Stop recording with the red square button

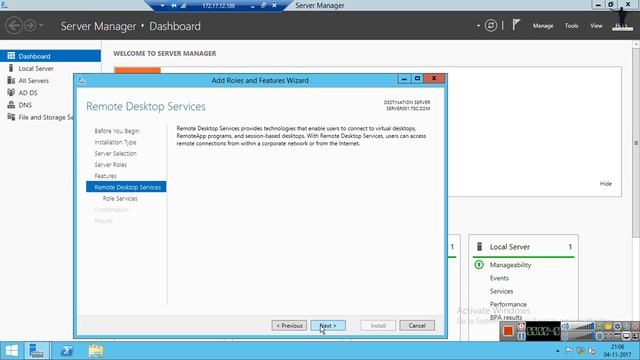(x=508, y=331)
